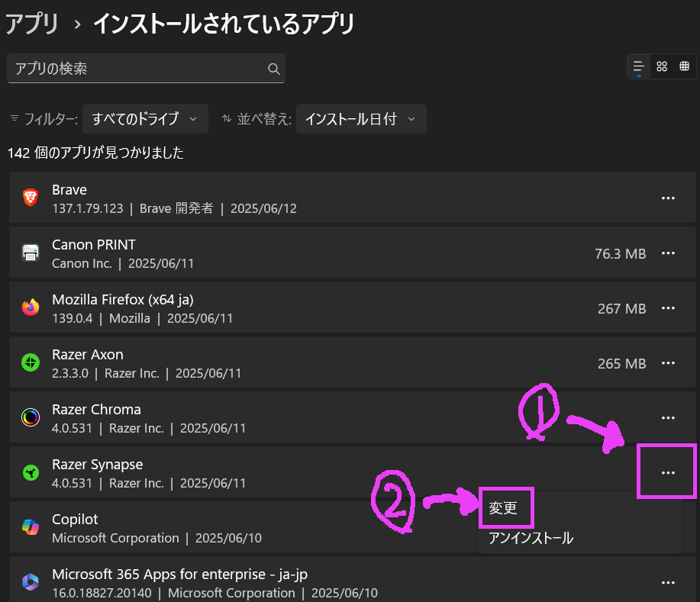Click the インストールされているアプリ heading
Viewport: 700px width, 602px height.
(224, 24)
